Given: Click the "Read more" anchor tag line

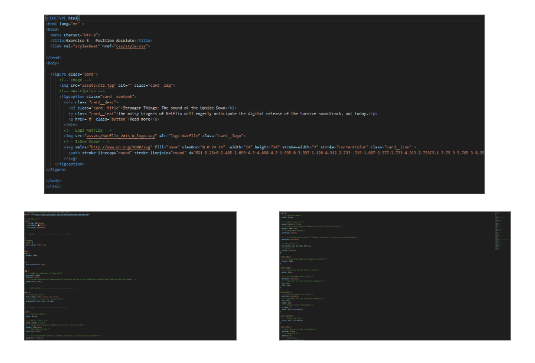Looking at the screenshot, I should tap(114, 119).
